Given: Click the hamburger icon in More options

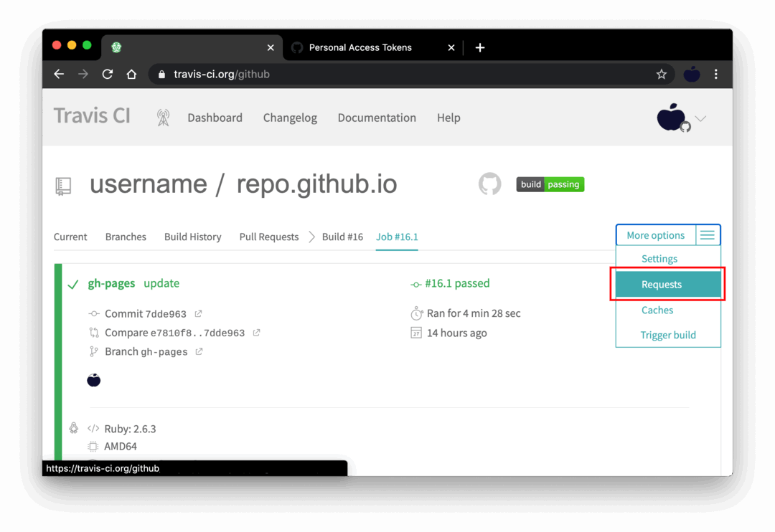Looking at the screenshot, I should (x=708, y=235).
